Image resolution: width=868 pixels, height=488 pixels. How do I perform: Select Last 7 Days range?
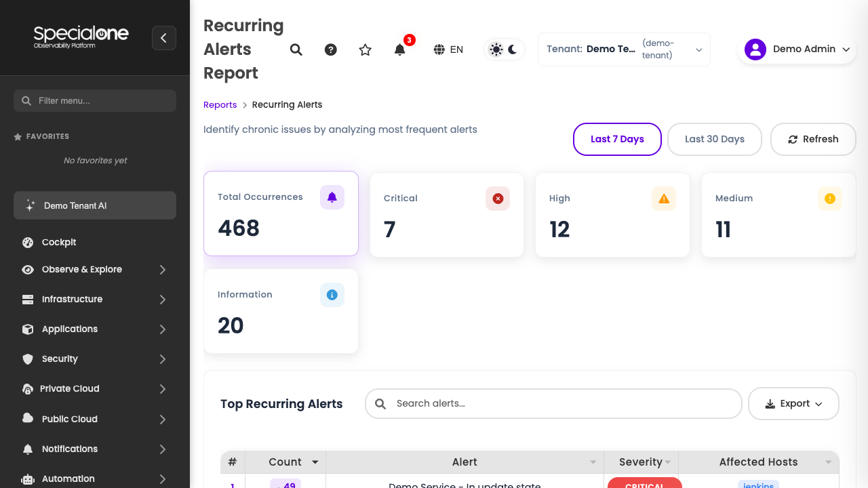617,139
